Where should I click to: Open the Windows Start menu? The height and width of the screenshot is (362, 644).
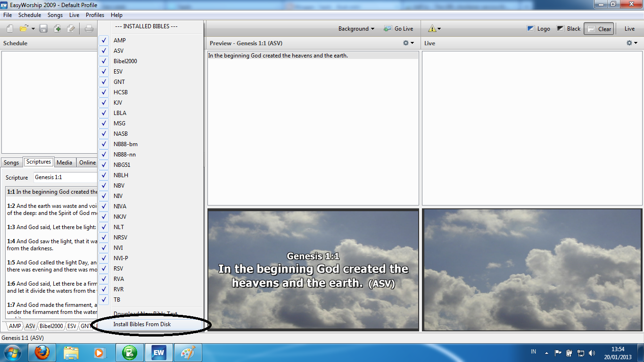click(x=13, y=353)
